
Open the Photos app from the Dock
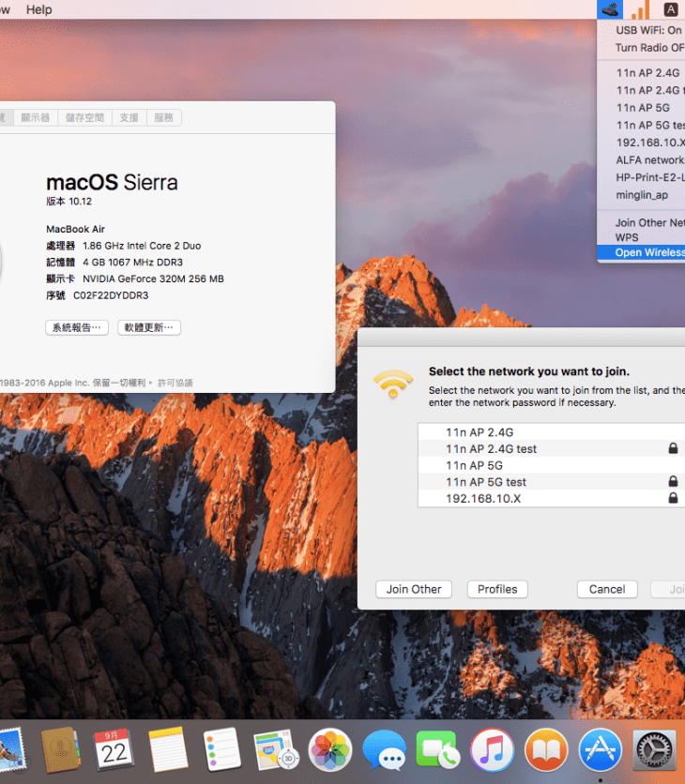click(x=330, y=750)
